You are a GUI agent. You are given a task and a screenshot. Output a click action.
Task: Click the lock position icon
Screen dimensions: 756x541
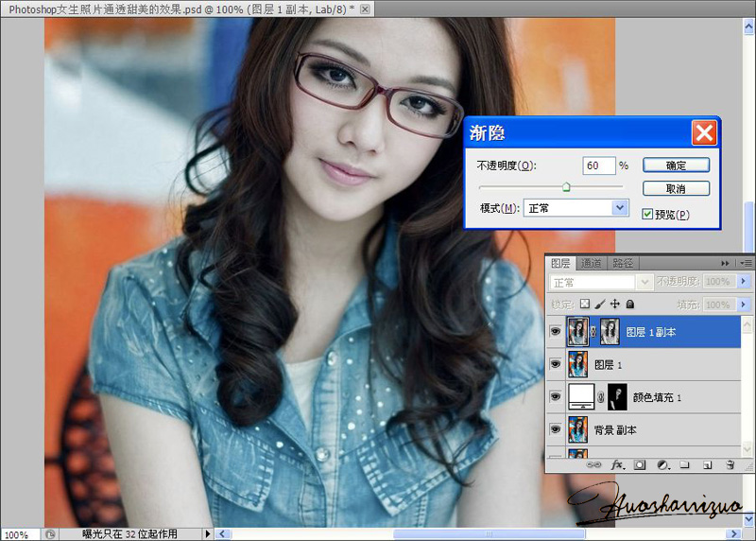615,304
